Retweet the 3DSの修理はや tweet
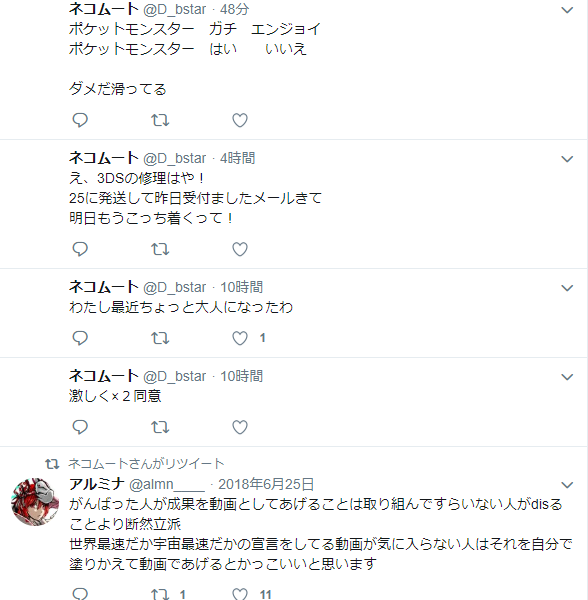Image resolution: width=588 pixels, height=600 pixels. click(x=160, y=249)
